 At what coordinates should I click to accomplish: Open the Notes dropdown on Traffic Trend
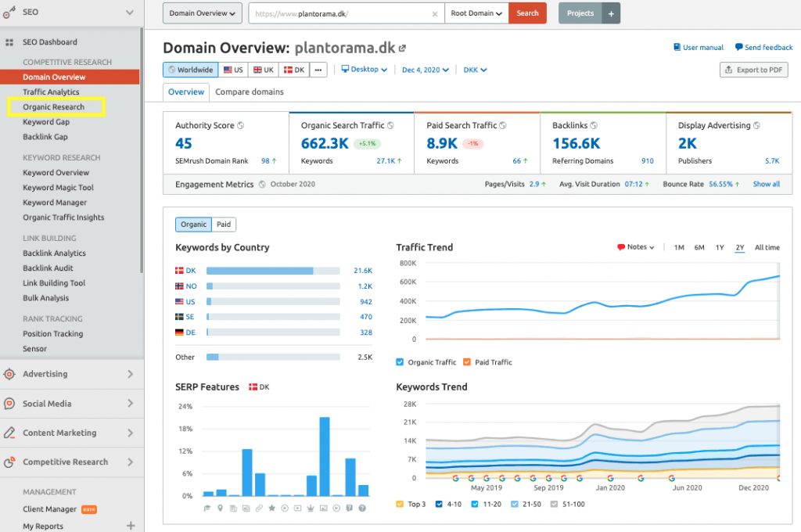635,247
